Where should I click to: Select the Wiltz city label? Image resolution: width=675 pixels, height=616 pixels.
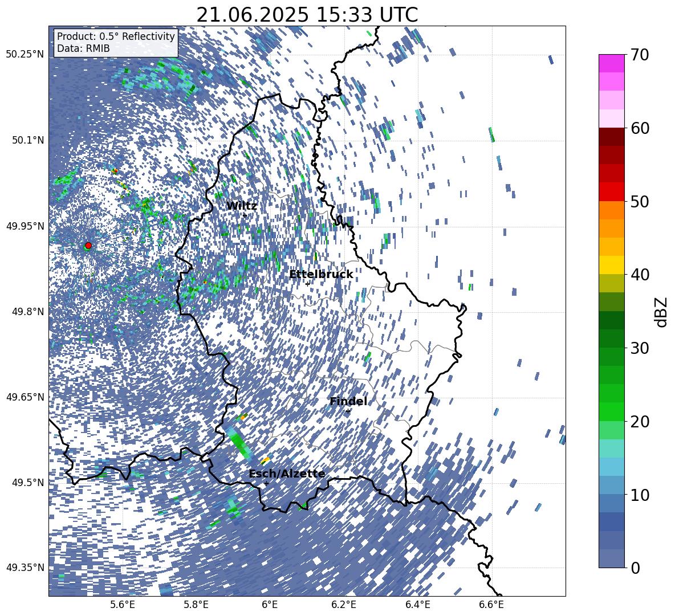point(242,206)
